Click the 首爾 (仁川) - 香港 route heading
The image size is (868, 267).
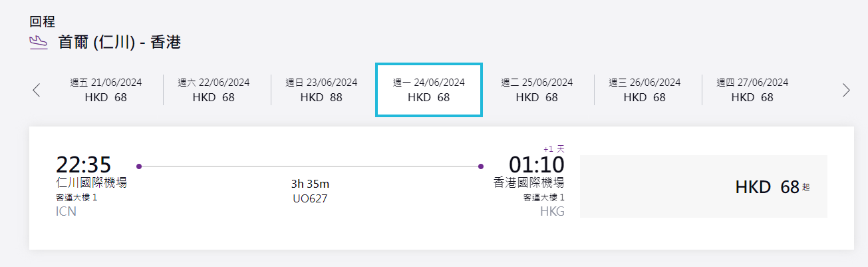pyautogui.click(x=120, y=43)
